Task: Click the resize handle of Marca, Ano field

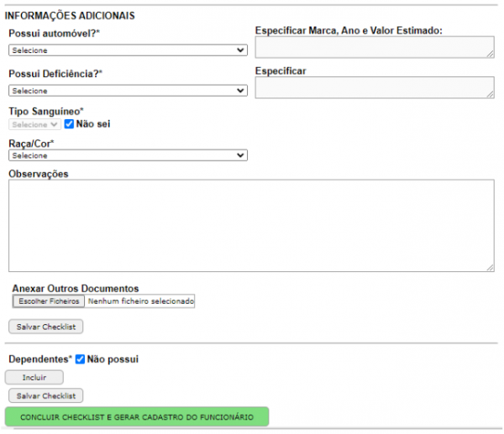Action: click(491, 54)
